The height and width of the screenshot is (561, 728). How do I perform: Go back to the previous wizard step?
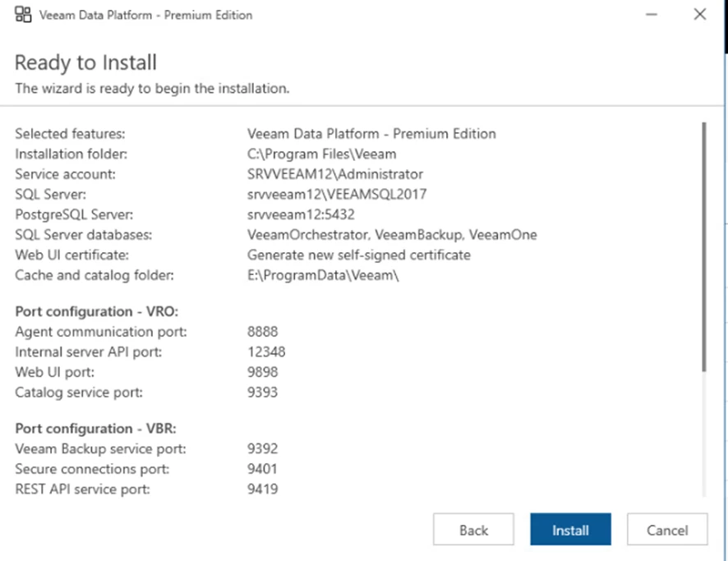(x=473, y=530)
